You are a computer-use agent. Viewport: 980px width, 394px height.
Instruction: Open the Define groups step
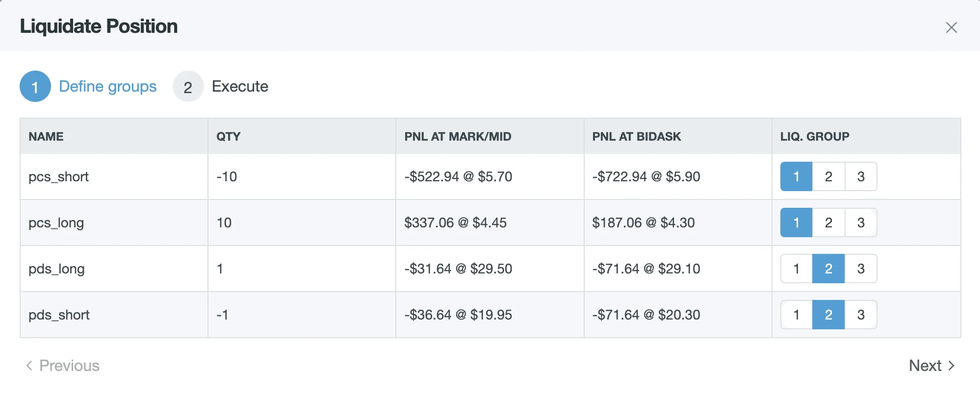108,86
